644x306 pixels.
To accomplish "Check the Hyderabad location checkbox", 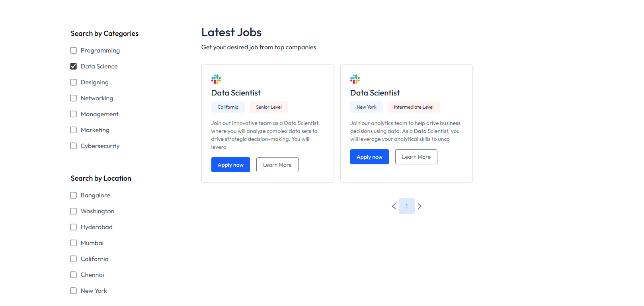I will coord(74,227).
